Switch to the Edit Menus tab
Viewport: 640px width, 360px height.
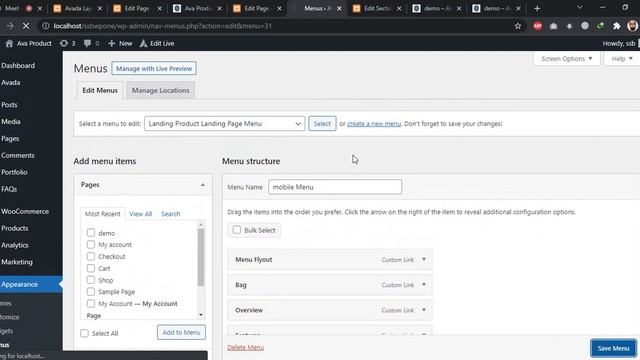pyautogui.click(x=100, y=90)
